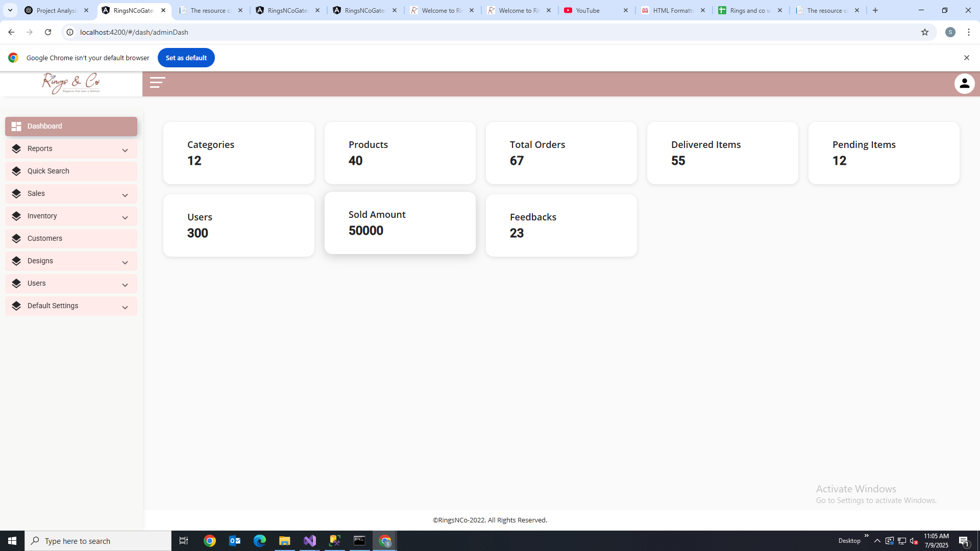The image size is (980, 551).
Task: Switch to the YouTube browser tab
Action: pyautogui.click(x=589, y=10)
